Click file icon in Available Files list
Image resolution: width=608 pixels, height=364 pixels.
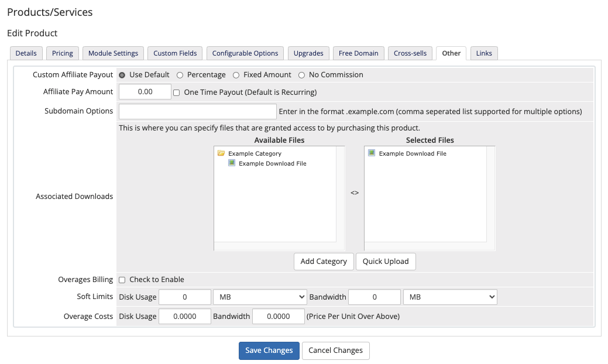pos(232,163)
